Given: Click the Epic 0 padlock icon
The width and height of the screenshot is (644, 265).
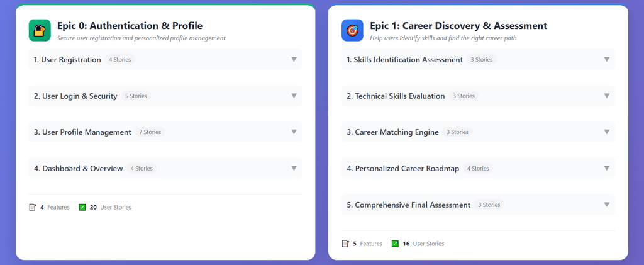Looking at the screenshot, I should tap(39, 30).
